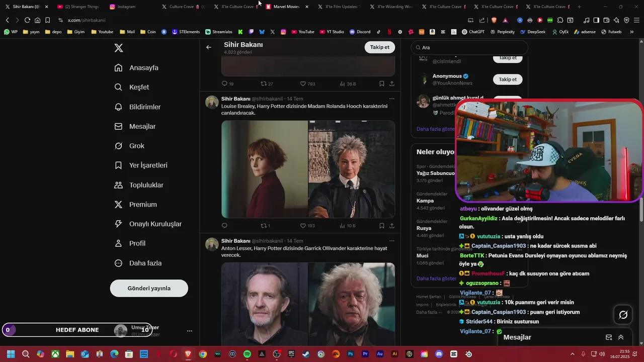
Task: Open Discord bookmark in bookmarks bar
Action: [x=359, y=32]
